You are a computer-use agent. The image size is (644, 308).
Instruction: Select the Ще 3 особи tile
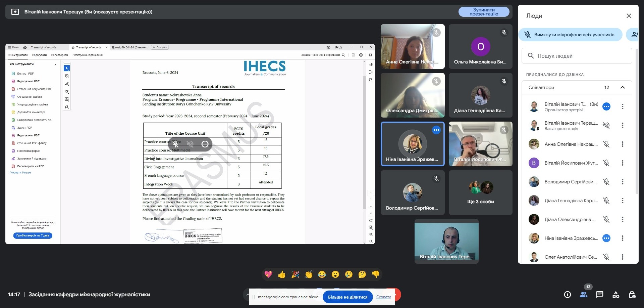[x=480, y=192]
